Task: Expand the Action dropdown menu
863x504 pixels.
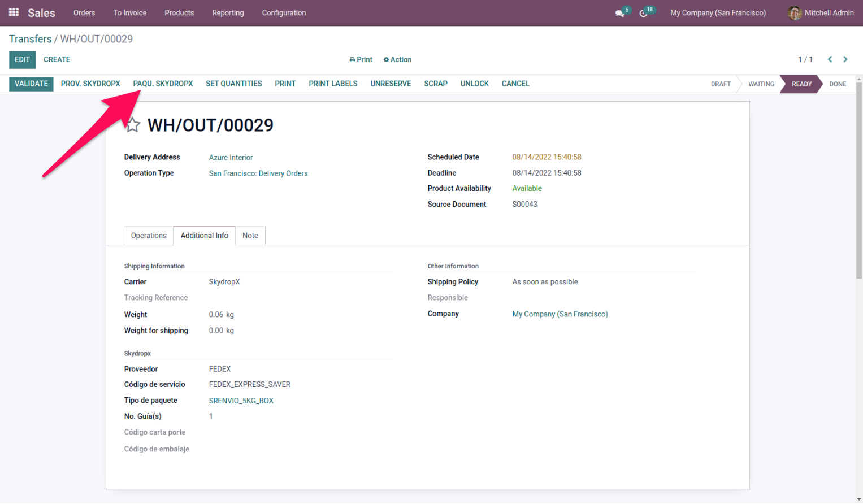Action: click(x=397, y=59)
